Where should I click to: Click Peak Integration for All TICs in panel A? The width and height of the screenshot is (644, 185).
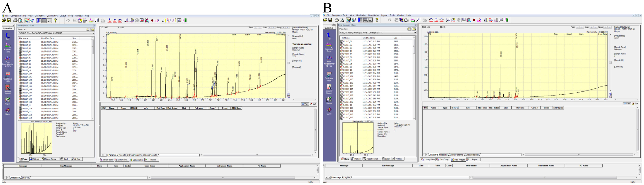coord(8,62)
